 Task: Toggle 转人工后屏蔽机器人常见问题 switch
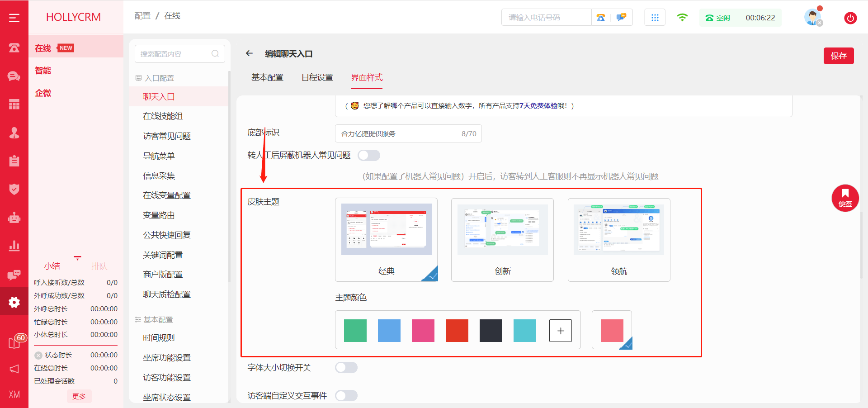pyautogui.click(x=368, y=156)
